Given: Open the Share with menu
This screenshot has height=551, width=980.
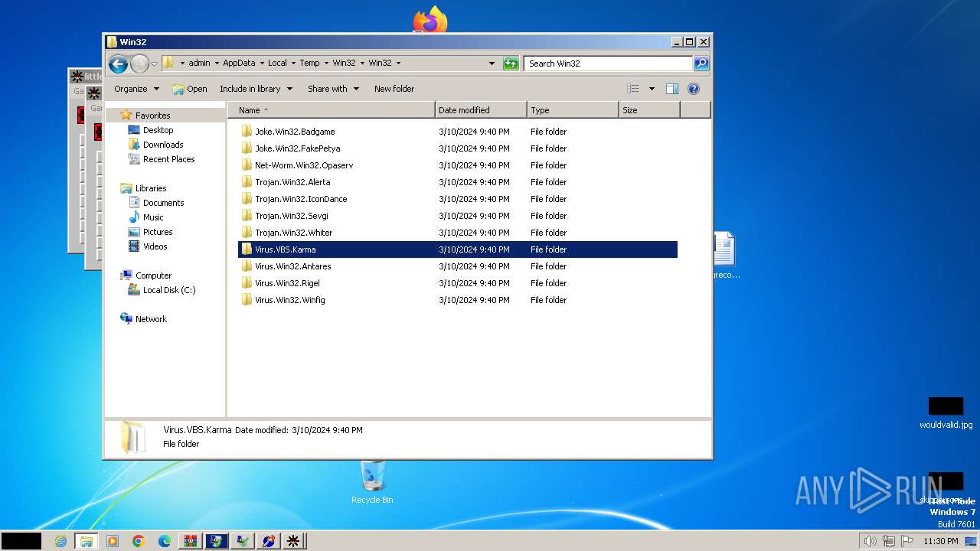Looking at the screenshot, I should pos(333,89).
